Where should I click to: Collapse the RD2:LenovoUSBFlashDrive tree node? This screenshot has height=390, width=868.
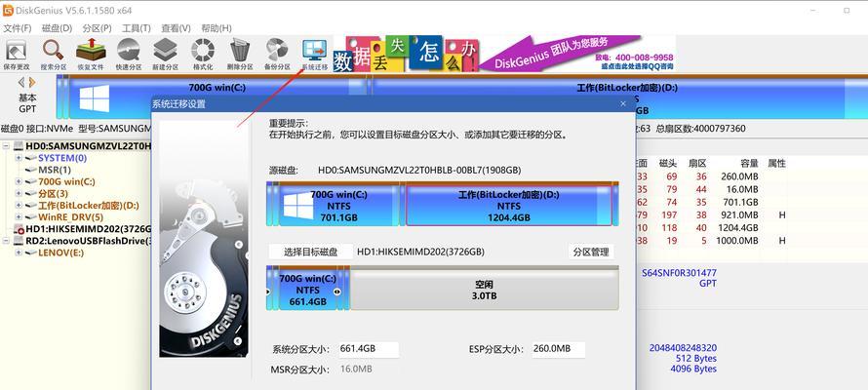6,241
